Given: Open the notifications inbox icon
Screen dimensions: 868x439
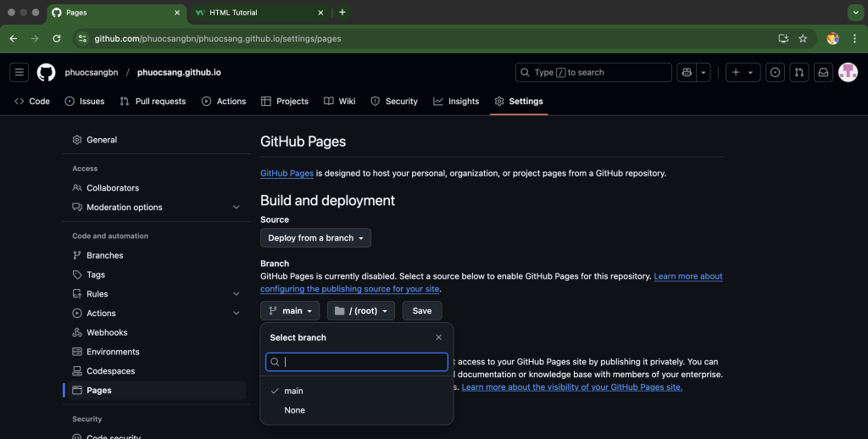Looking at the screenshot, I should [822, 72].
